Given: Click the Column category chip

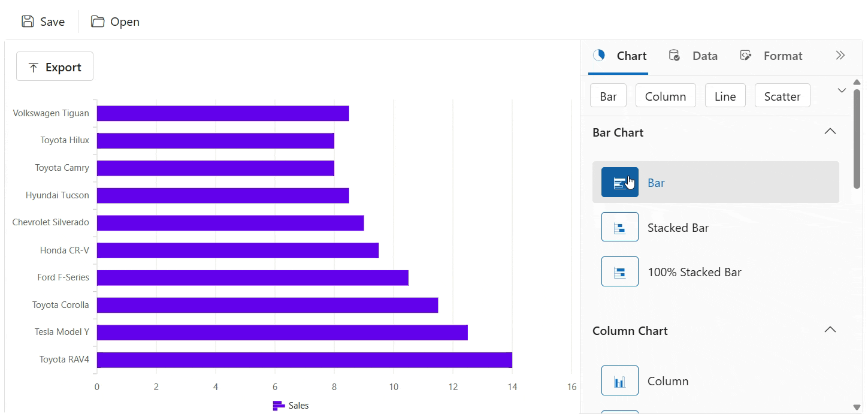Looking at the screenshot, I should coord(665,96).
